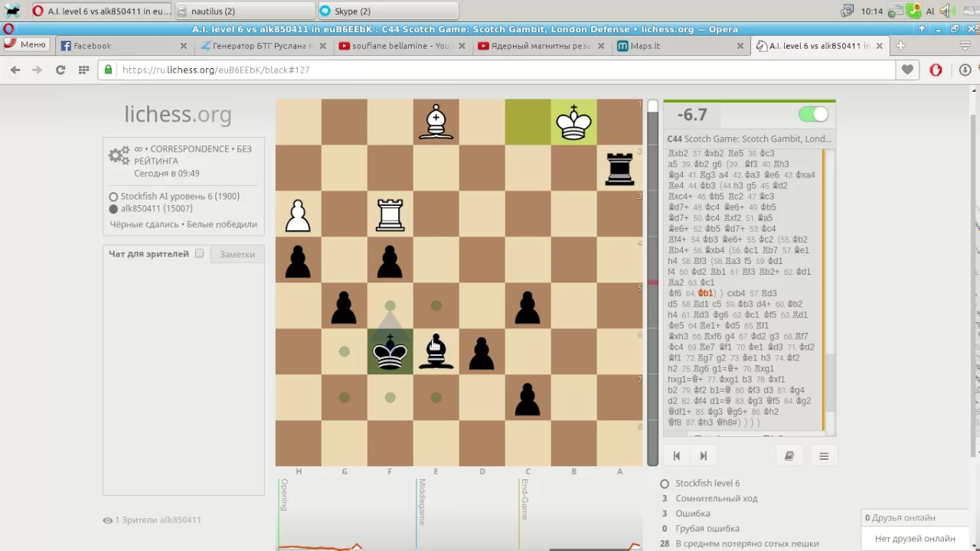980x551 pixels.
Task: Open a new browser tab
Action: (900, 46)
